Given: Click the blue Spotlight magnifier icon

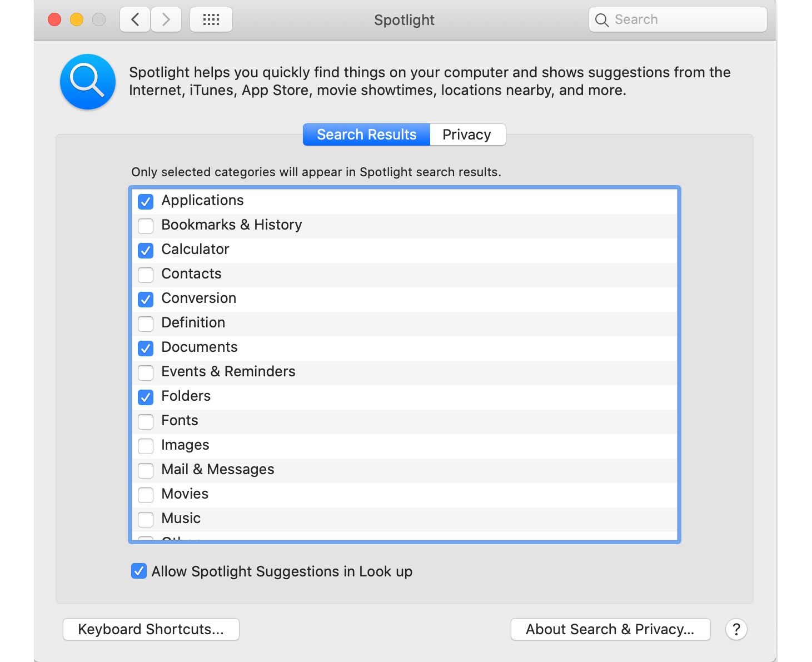Looking at the screenshot, I should (88, 82).
